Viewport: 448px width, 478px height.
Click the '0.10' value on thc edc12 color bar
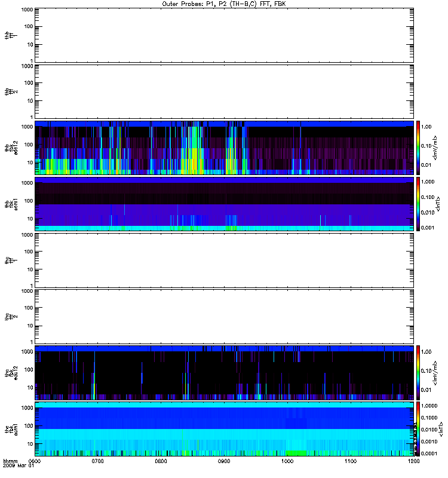coord(426,371)
